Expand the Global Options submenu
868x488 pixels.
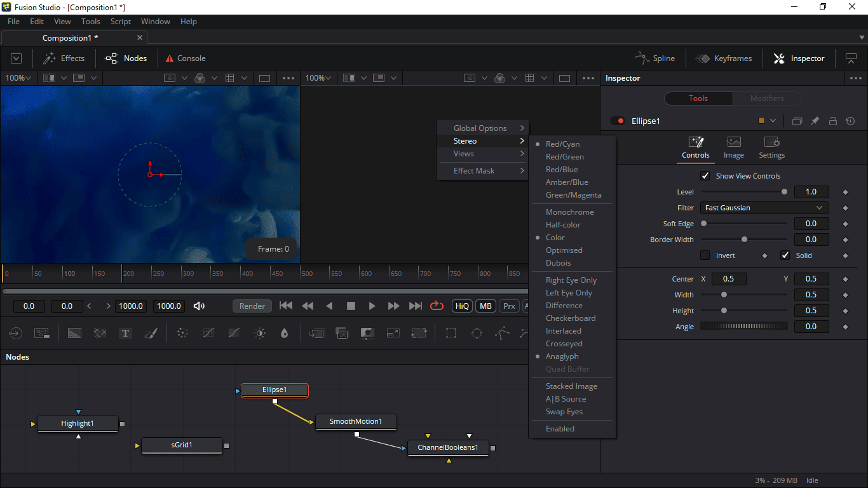tap(483, 128)
